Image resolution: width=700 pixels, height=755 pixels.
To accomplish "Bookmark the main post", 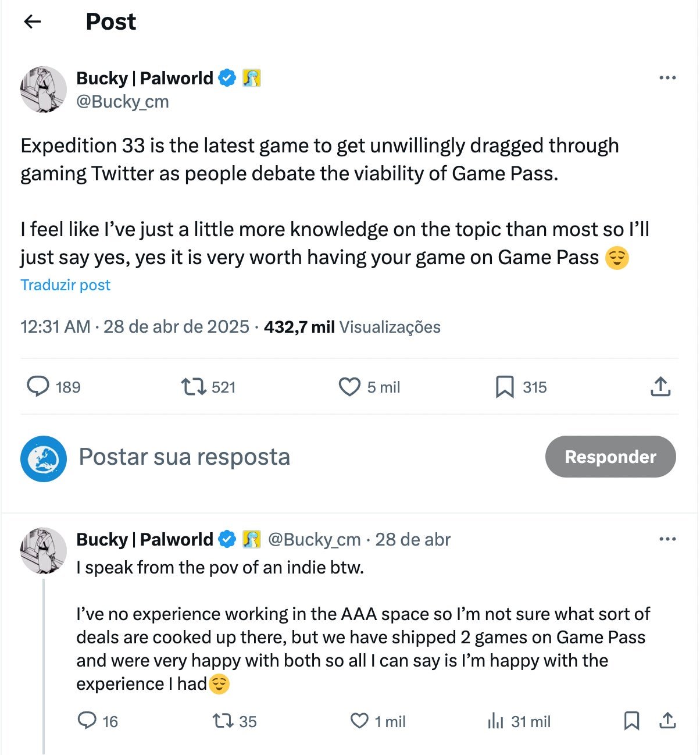I will [x=504, y=387].
